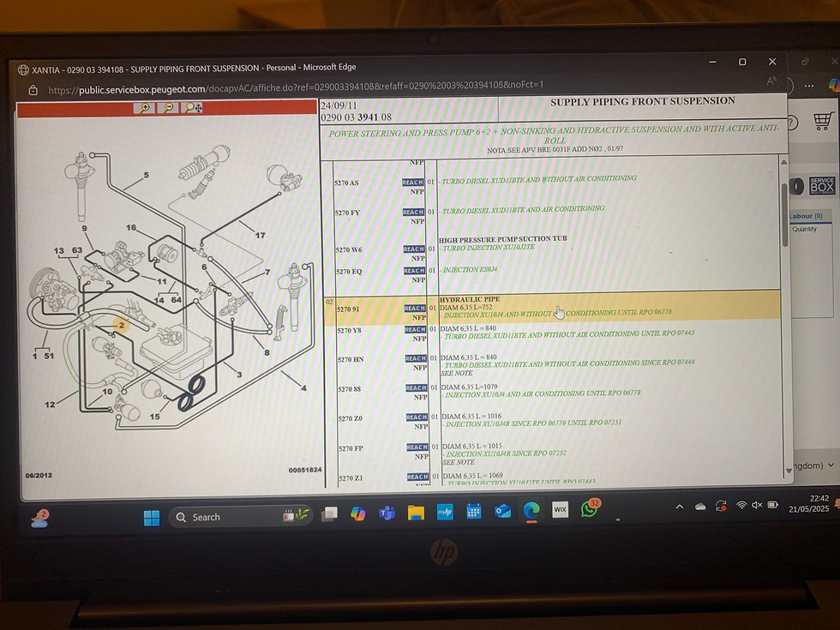This screenshot has width=840, height=630.
Task: Open help question mark in background window
Action: [792, 123]
